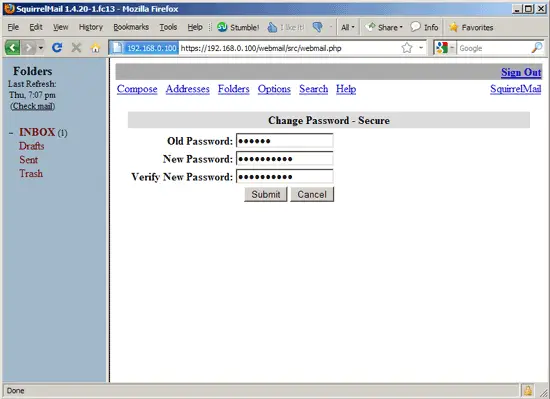The image size is (550, 399).
Task: Open the Trash folder
Action: [31, 173]
